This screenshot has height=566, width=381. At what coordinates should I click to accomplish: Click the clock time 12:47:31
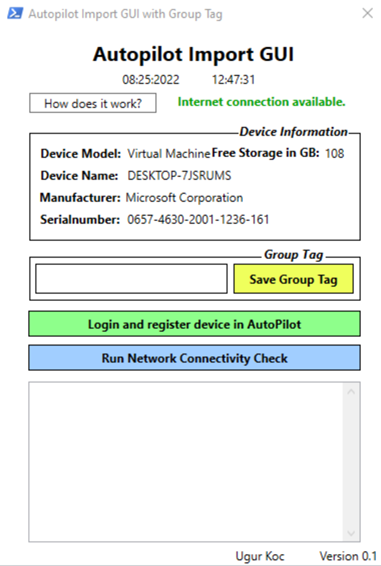[x=233, y=79]
